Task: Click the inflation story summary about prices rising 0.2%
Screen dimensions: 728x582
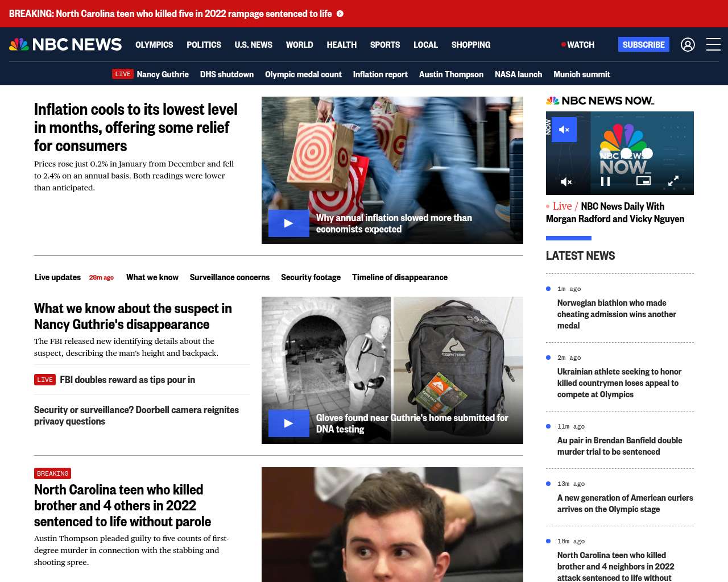Action: coord(134,176)
